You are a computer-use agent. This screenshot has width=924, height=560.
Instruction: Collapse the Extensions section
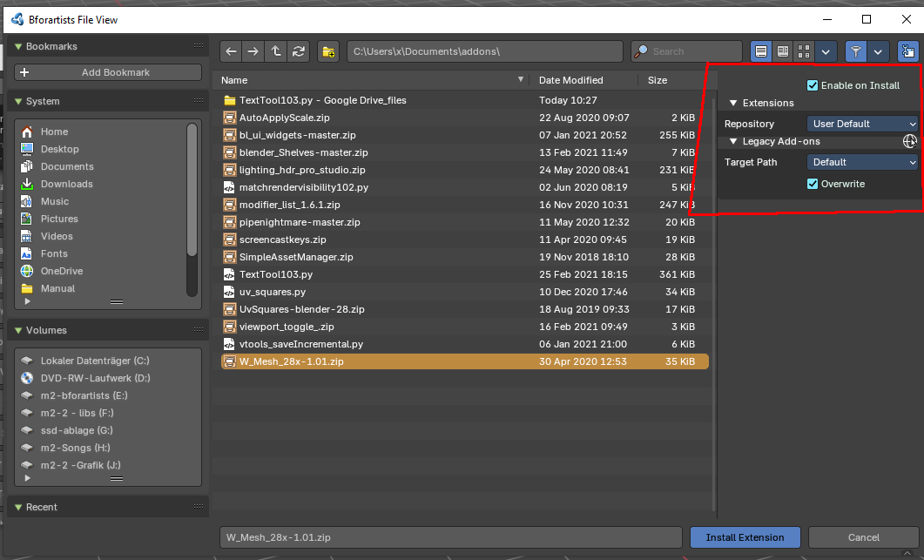pyautogui.click(x=733, y=103)
